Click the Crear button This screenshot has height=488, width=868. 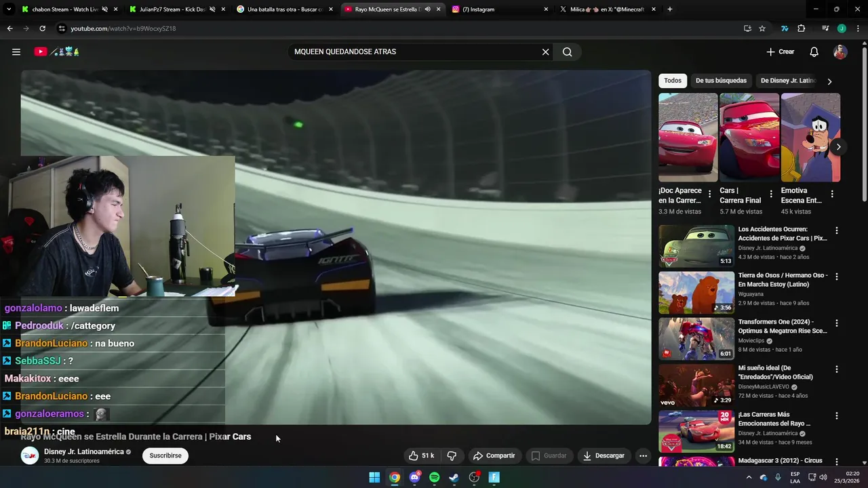(781, 52)
